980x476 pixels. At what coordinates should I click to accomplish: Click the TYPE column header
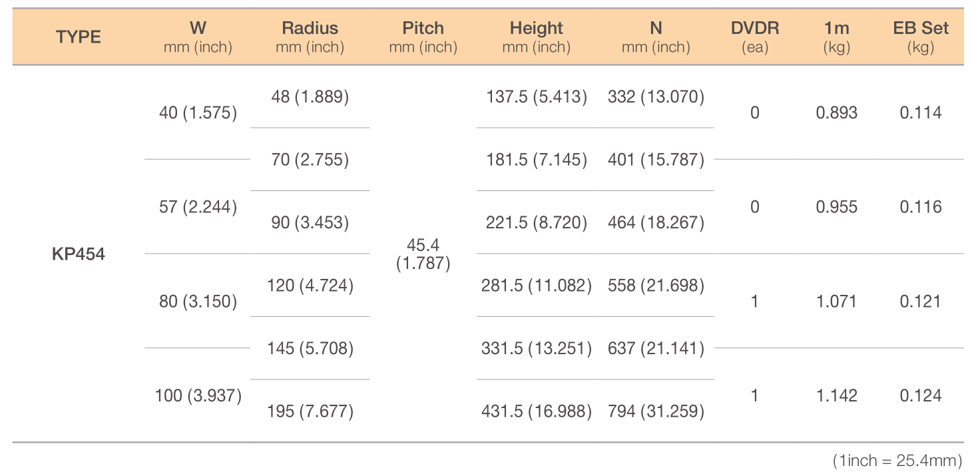[x=79, y=37]
